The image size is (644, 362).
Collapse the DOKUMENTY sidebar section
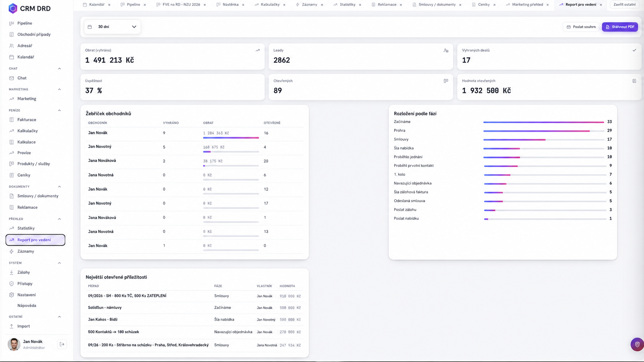59,187
